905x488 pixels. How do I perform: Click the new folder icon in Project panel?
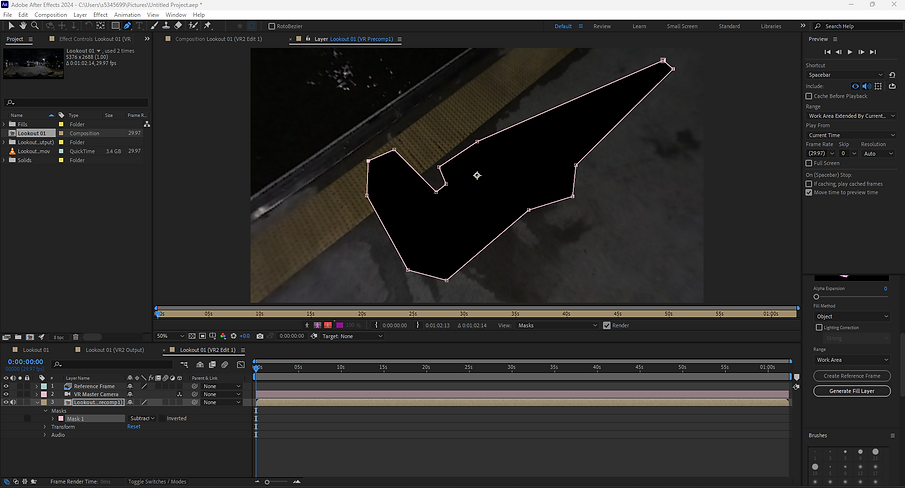[x=18, y=337]
